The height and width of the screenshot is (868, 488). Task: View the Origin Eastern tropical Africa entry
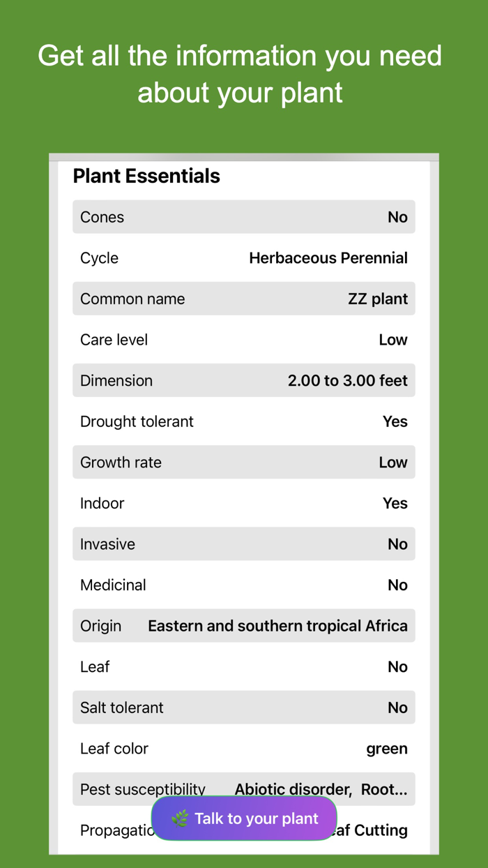coord(244,626)
